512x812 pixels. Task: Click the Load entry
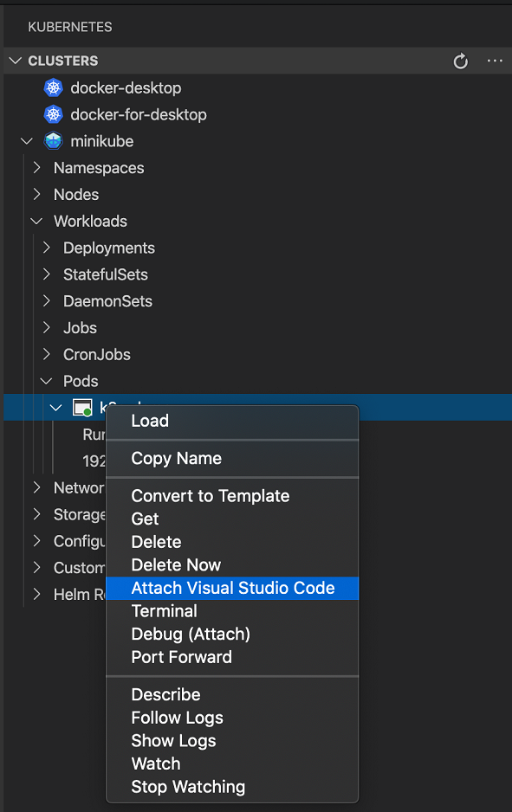[x=150, y=421]
